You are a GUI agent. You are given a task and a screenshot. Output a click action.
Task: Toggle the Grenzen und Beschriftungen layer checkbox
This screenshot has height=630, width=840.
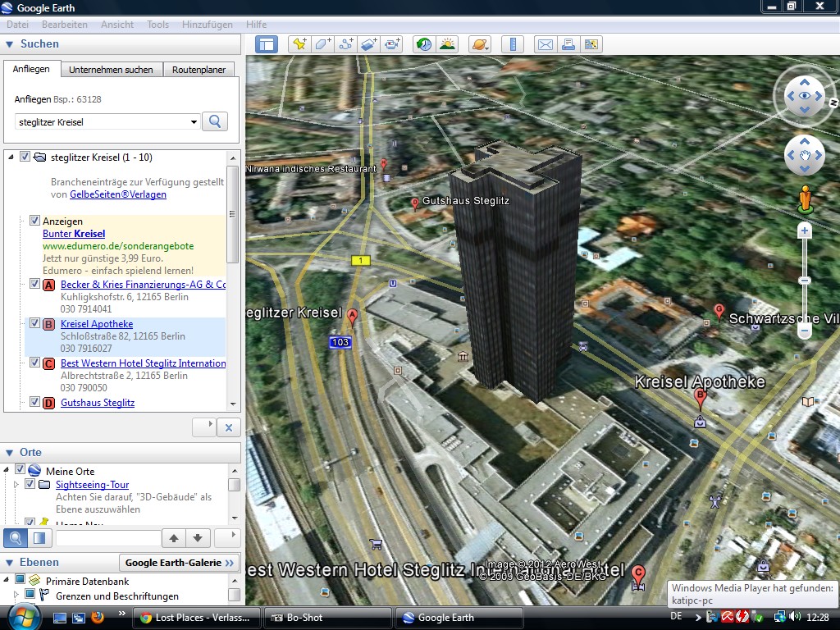pos(30,594)
